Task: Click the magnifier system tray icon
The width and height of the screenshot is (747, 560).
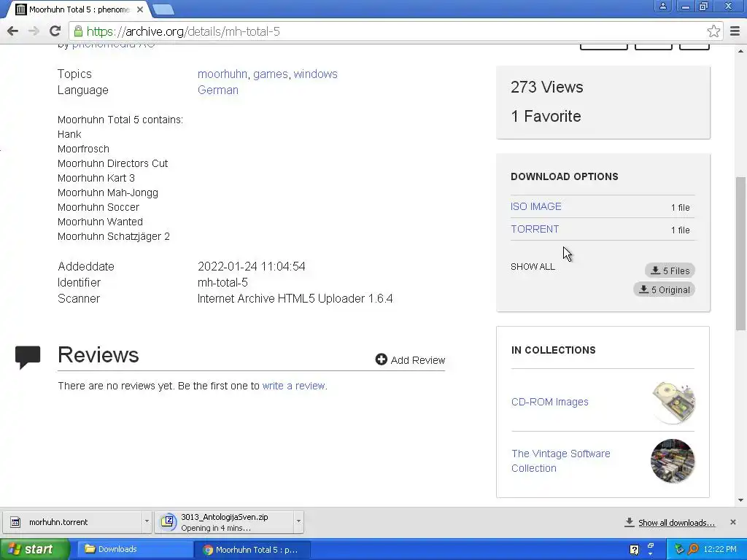Action: pyautogui.click(x=693, y=550)
